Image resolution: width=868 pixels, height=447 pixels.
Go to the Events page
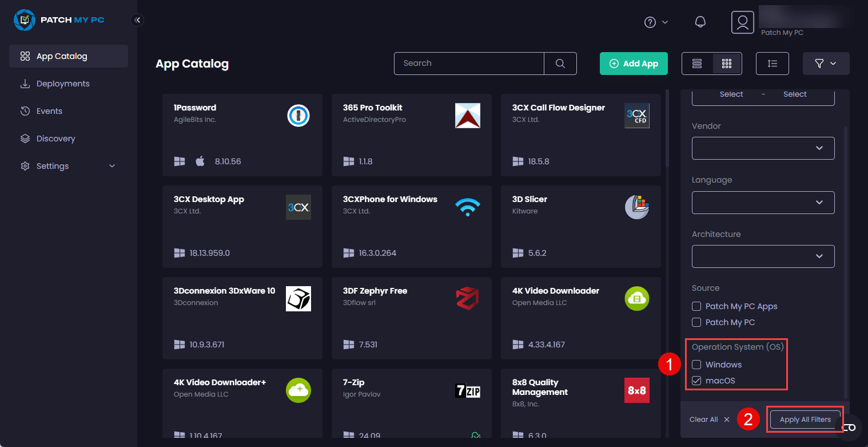[49, 111]
